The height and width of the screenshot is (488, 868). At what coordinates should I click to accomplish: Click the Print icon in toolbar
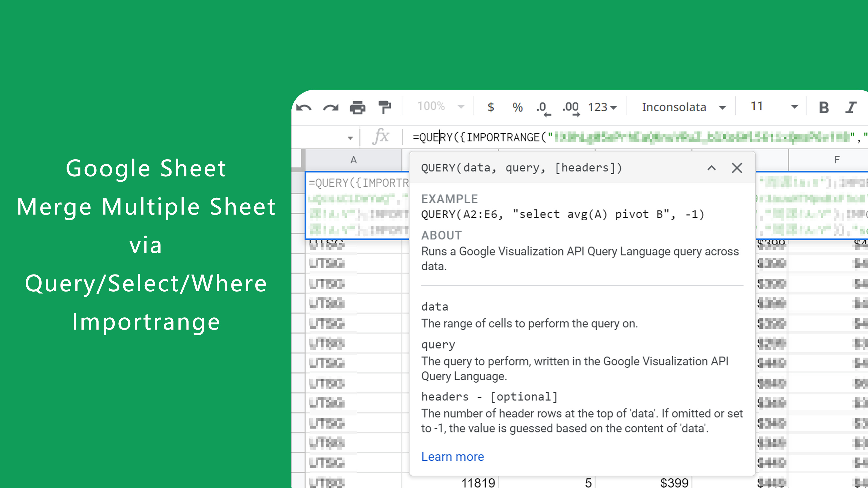[357, 108]
